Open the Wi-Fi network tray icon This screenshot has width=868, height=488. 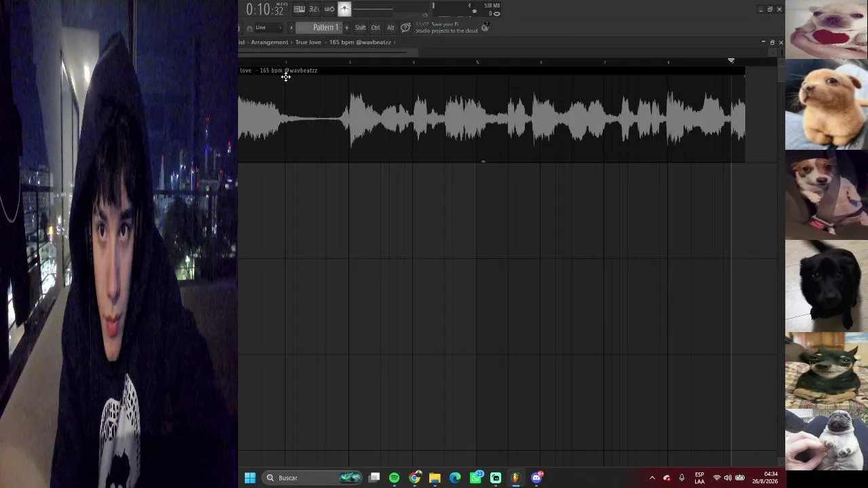pyautogui.click(x=717, y=478)
